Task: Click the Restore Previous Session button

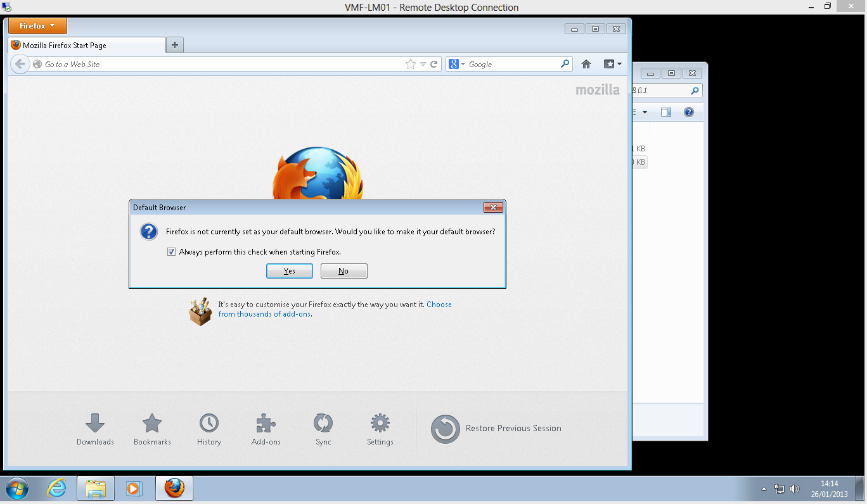Action: 496,429
